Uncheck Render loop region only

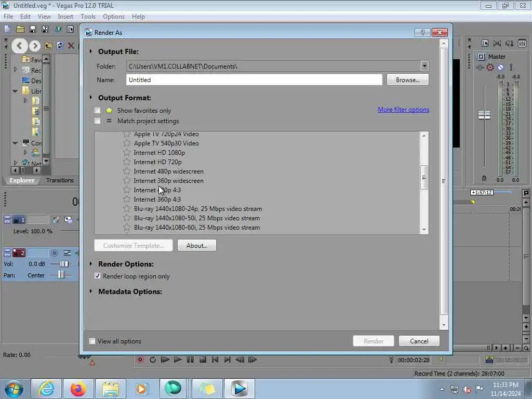[97, 276]
